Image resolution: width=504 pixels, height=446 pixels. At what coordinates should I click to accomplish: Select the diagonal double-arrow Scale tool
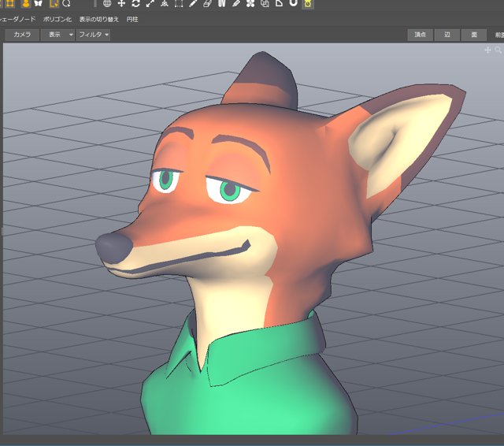[150, 3]
